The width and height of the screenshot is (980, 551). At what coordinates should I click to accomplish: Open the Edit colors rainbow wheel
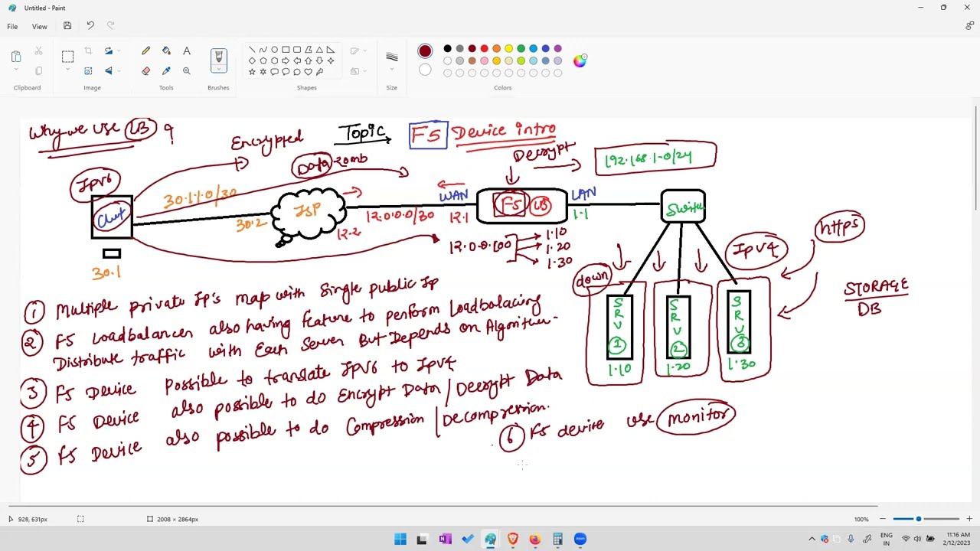[x=580, y=60]
